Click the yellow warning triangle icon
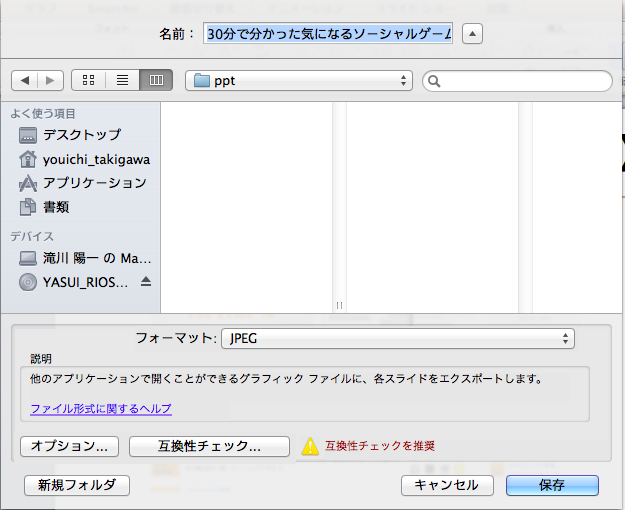Screen dimensions: 625x510 coord(310,446)
